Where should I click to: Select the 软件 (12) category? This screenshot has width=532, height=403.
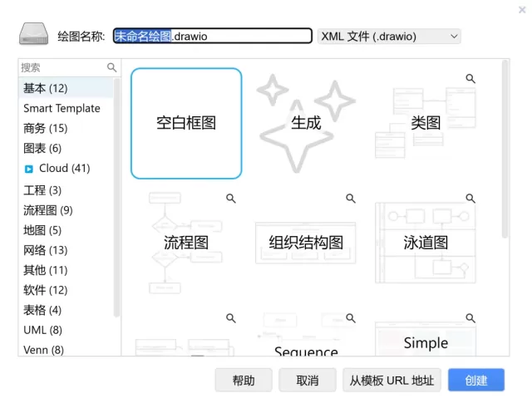pyautogui.click(x=66, y=290)
